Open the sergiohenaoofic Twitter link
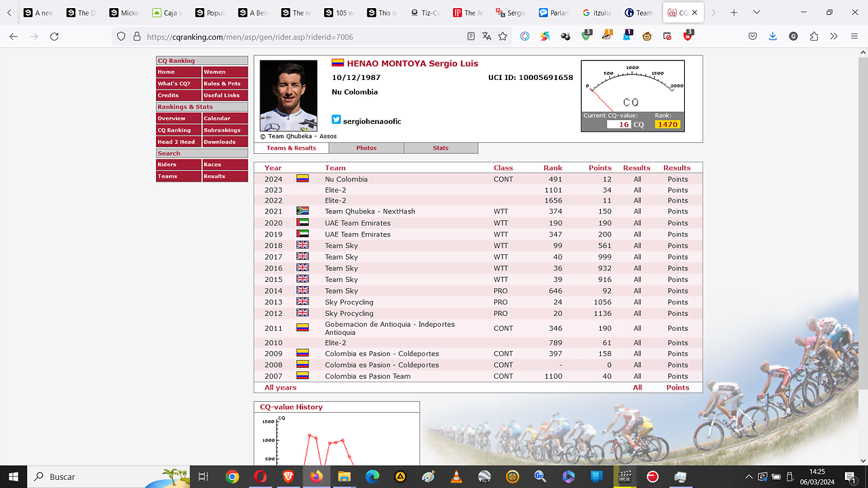The image size is (868, 488). tap(372, 121)
